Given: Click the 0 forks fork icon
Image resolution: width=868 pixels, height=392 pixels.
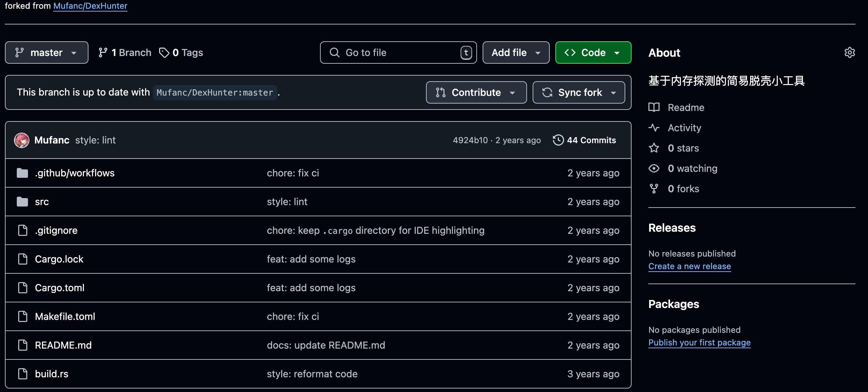Looking at the screenshot, I should (x=654, y=189).
